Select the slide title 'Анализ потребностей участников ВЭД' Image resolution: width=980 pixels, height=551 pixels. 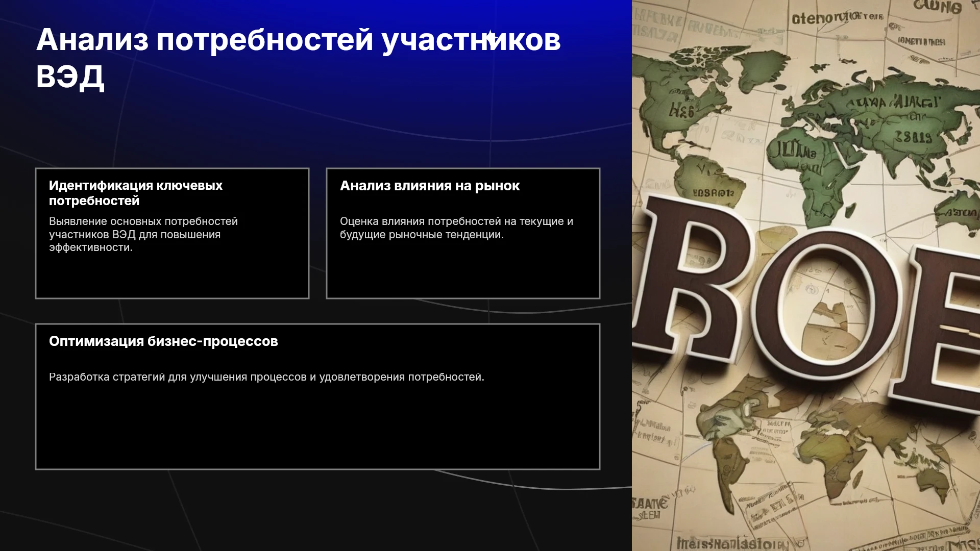click(x=299, y=58)
